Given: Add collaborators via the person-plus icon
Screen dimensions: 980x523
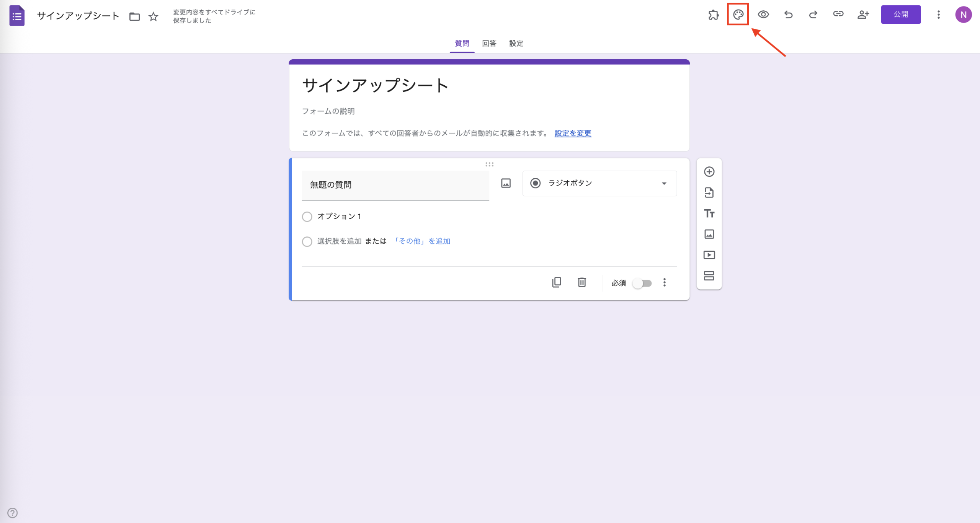Looking at the screenshot, I should [x=863, y=15].
